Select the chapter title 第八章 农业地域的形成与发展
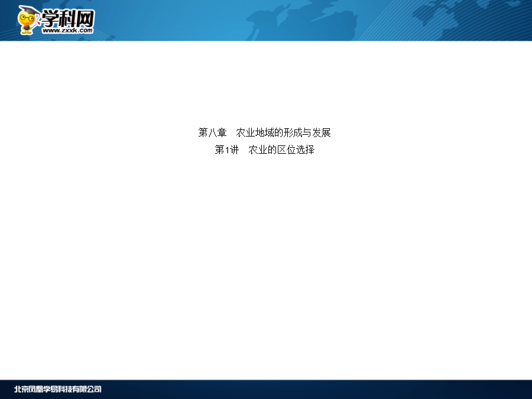Screen dimensions: 532x399 [264, 132]
